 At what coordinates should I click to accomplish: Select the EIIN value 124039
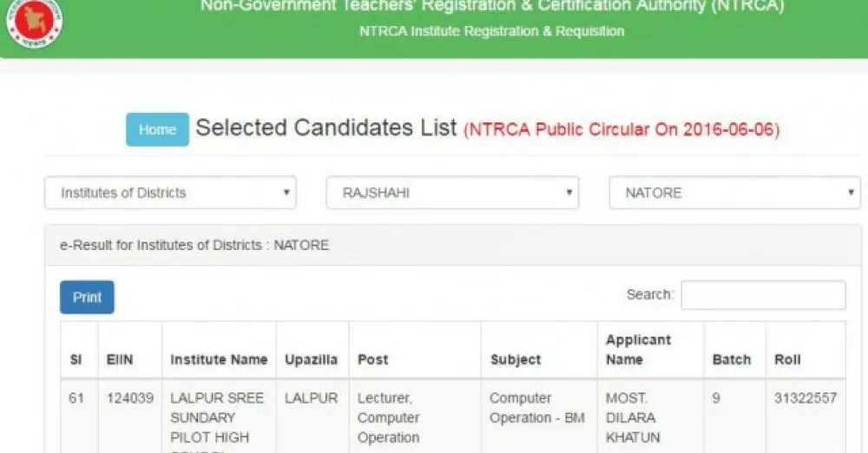(130, 398)
